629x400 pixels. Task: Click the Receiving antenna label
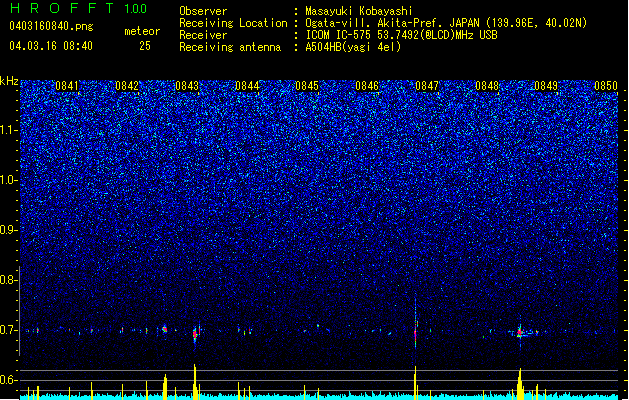point(230,47)
